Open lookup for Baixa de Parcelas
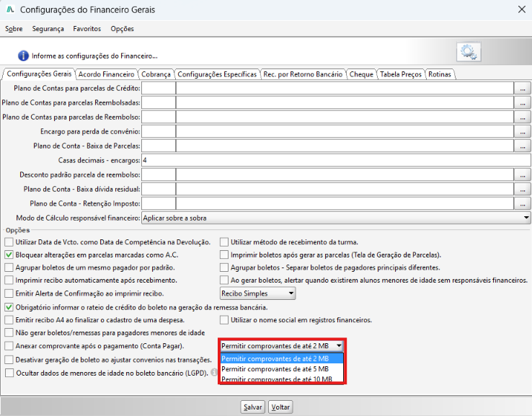Screen dimensions: 532x416 click(x=523, y=146)
